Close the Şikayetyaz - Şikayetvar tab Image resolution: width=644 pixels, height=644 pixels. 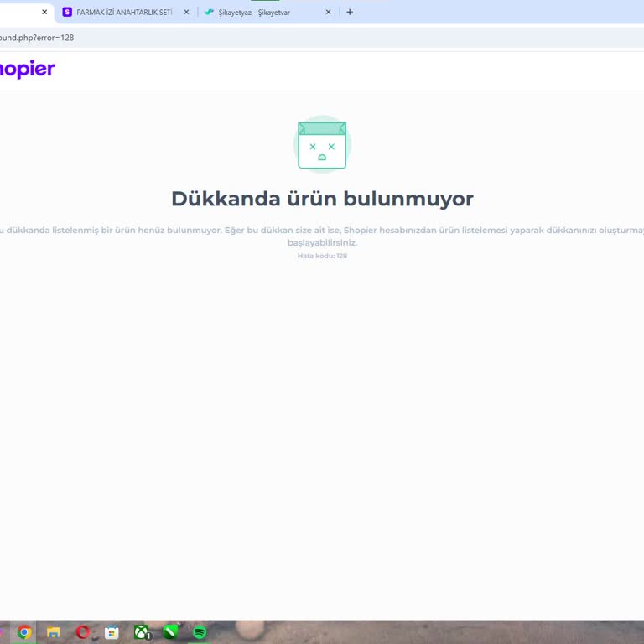tap(328, 13)
